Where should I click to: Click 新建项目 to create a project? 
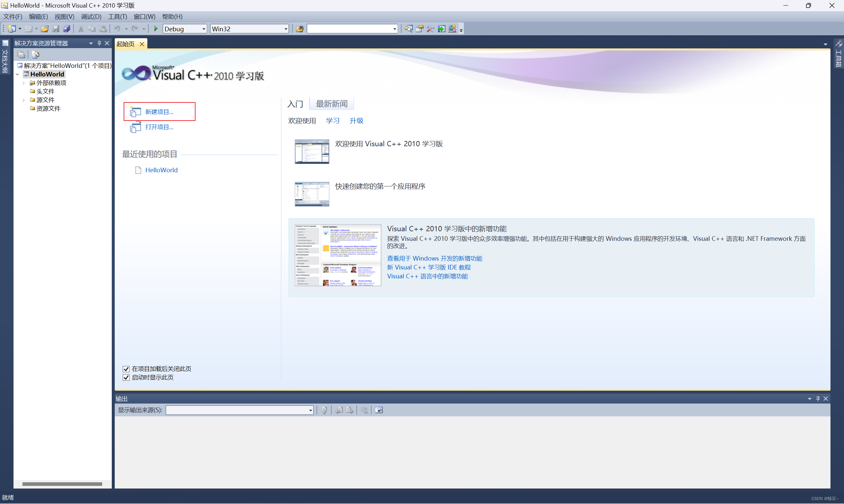click(159, 111)
